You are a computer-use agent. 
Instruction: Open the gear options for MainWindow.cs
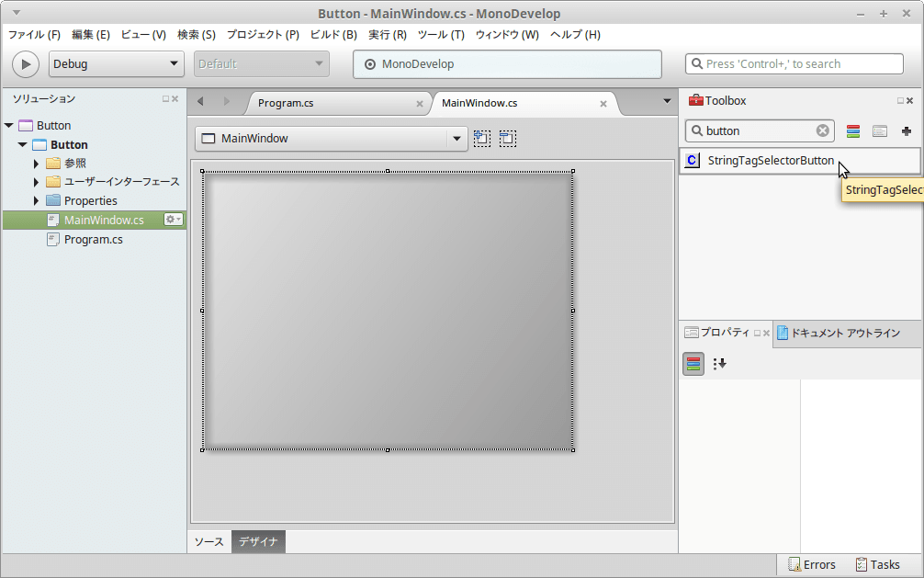click(x=174, y=220)
